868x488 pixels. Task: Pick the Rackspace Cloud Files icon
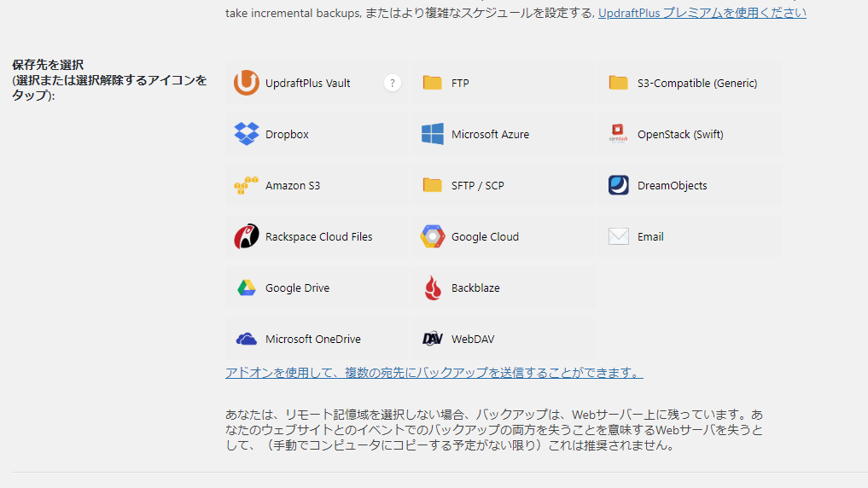pos(247,236)
